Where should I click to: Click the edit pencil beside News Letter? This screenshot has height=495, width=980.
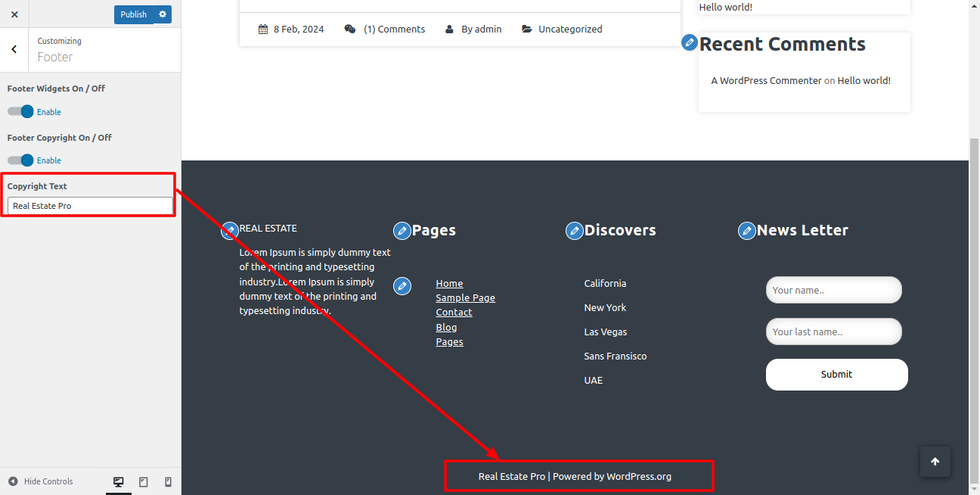(747, 231)
